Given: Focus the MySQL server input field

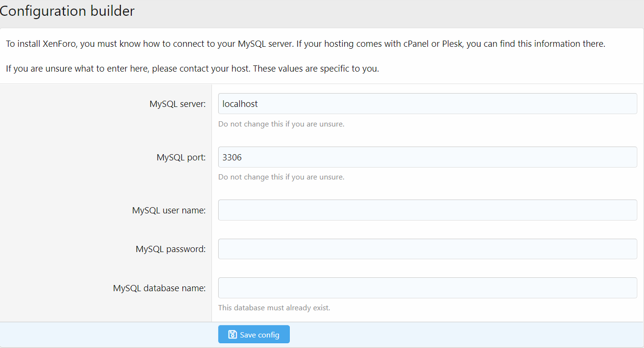Looking at the screenshot, I should pos(427,104).
